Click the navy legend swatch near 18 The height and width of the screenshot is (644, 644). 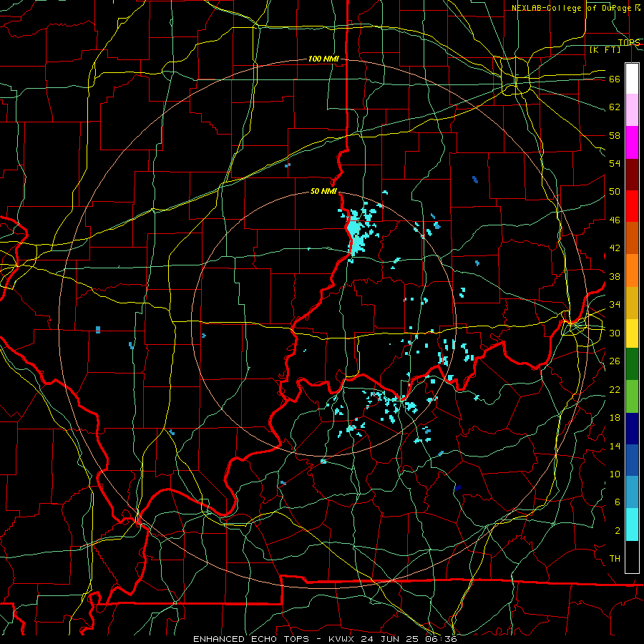pos(632,429)
